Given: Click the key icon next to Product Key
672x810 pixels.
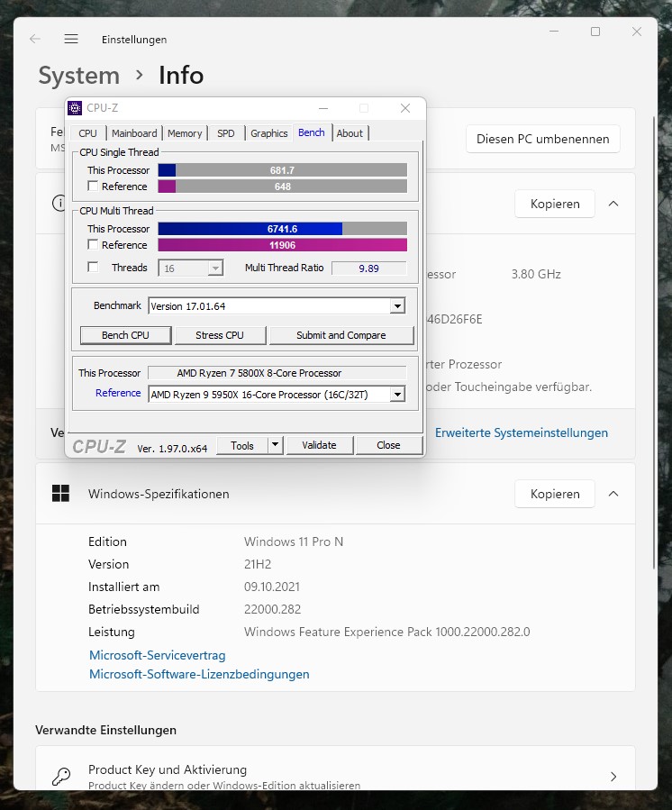Looking at the screenshot, I should tap(61, 776).
